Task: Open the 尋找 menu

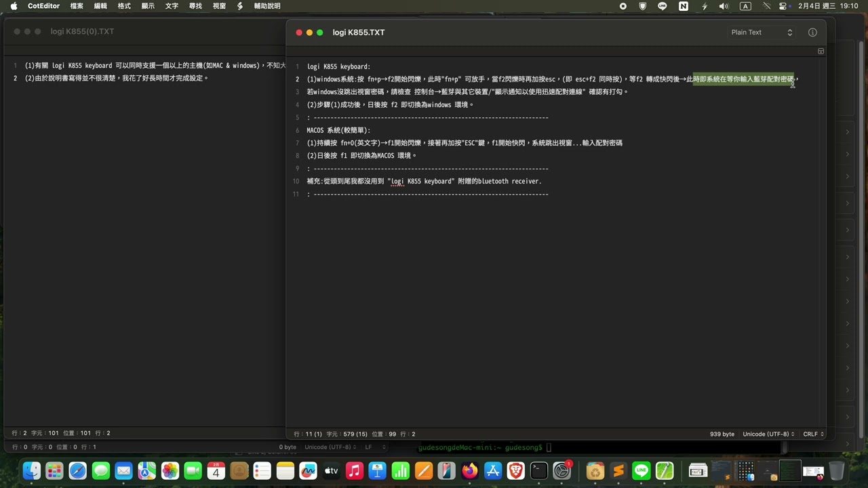Action: (195, 6)
